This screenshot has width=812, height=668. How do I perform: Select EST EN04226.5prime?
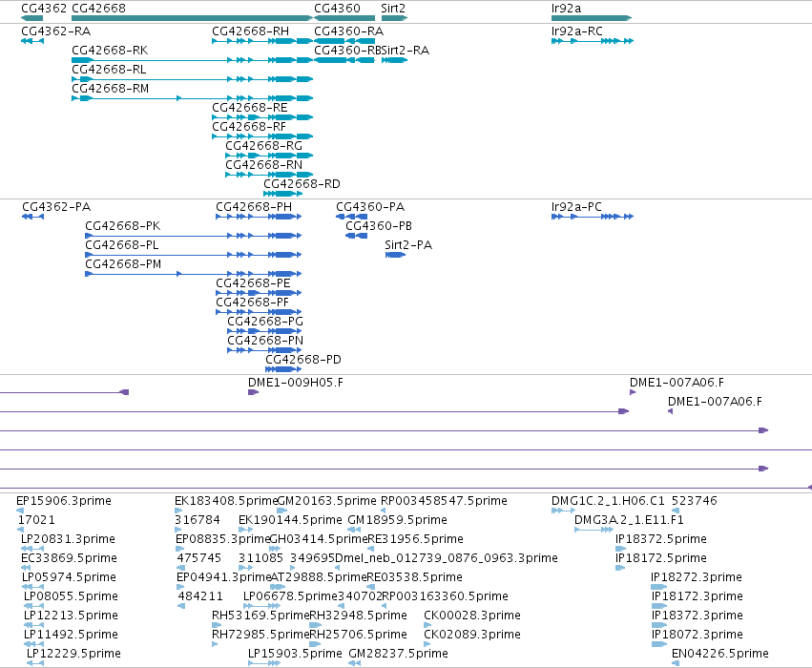[720, 655]
